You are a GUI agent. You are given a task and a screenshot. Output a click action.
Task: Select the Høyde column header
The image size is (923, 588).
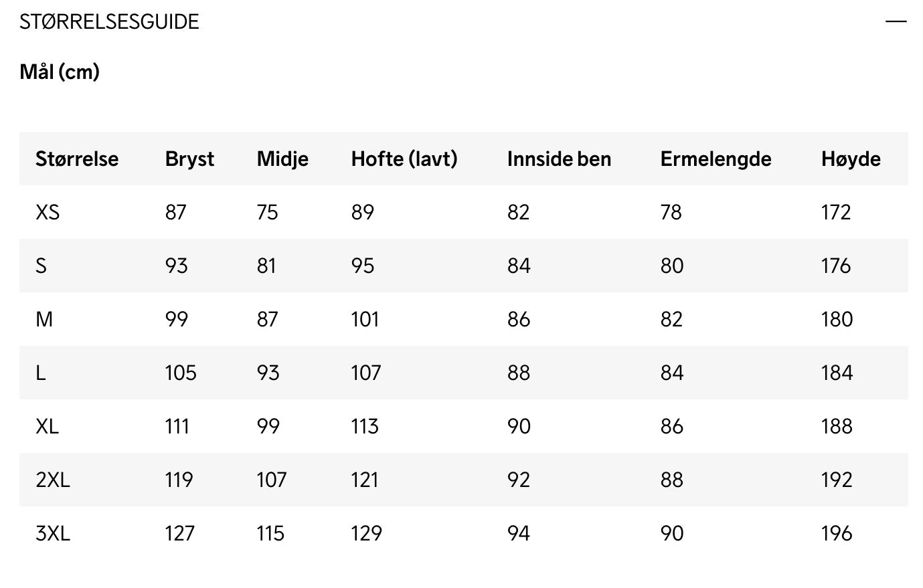point(851,159)
